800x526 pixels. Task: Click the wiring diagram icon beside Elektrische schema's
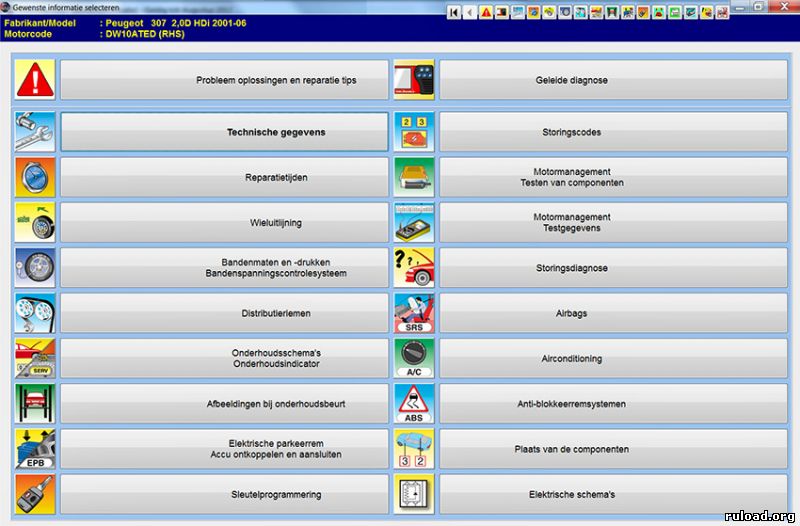coord(414,494)
